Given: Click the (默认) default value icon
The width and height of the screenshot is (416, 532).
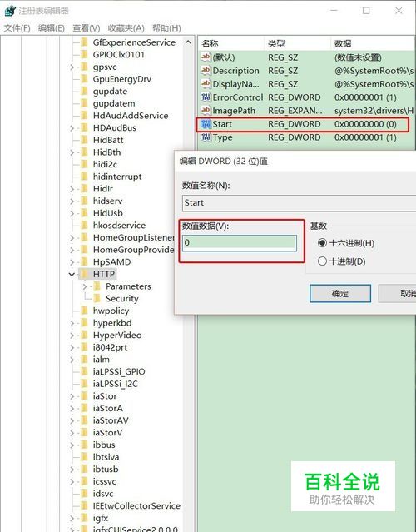Looking at the screenshot, I should coord(206,57).
